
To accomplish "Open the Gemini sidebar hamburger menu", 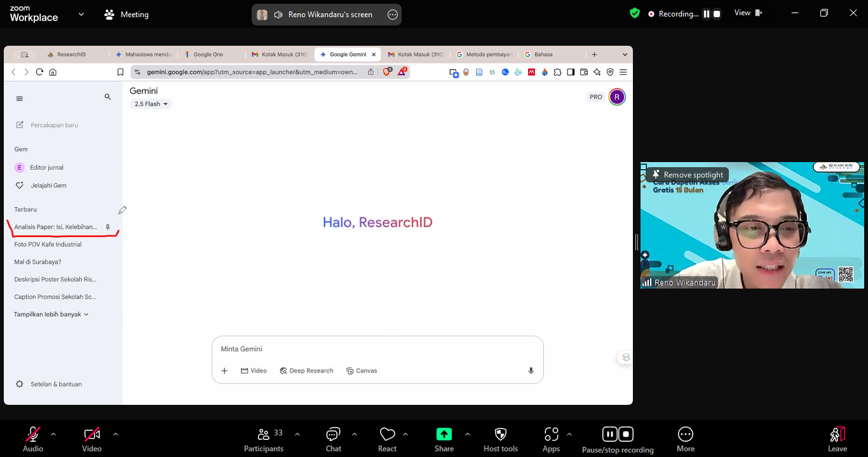I will coord(20,99).
